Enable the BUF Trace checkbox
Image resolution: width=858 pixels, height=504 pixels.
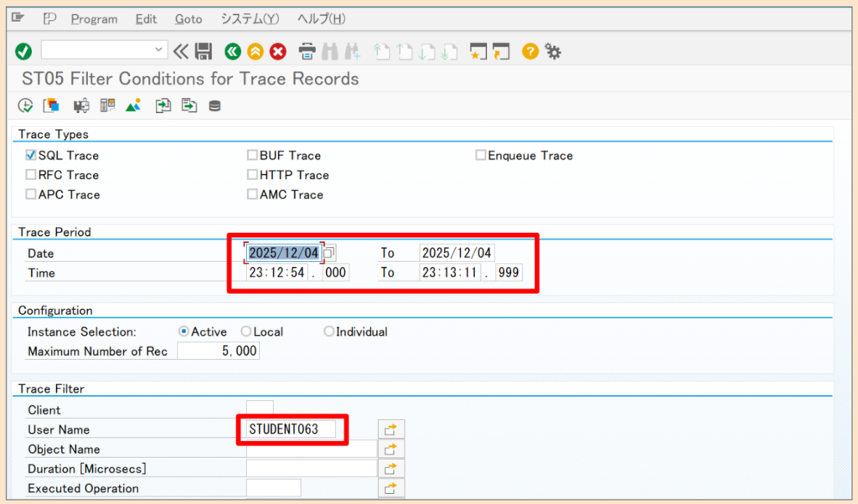point(252,155)
